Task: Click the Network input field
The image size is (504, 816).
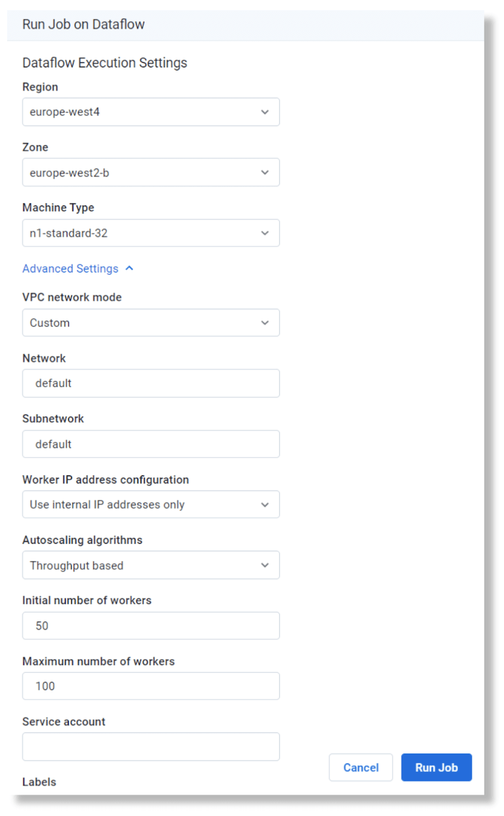Action: [x=151, y=383]
